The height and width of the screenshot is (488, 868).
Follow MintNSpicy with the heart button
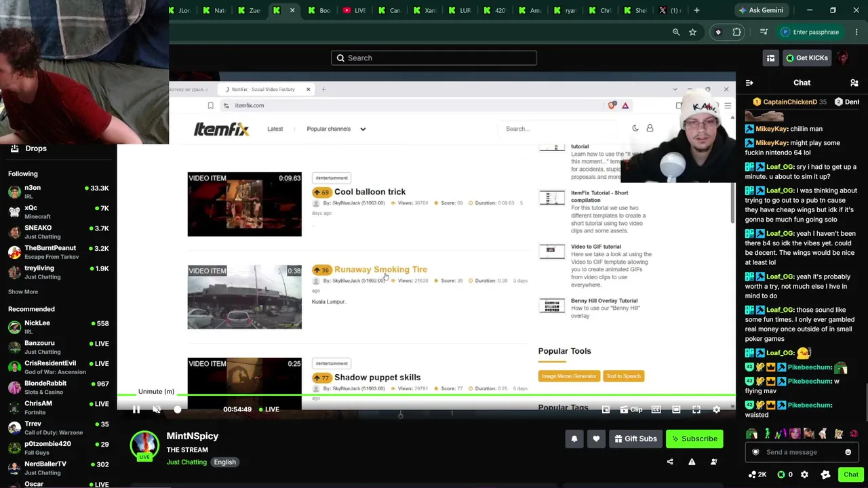tap(596, 439)
